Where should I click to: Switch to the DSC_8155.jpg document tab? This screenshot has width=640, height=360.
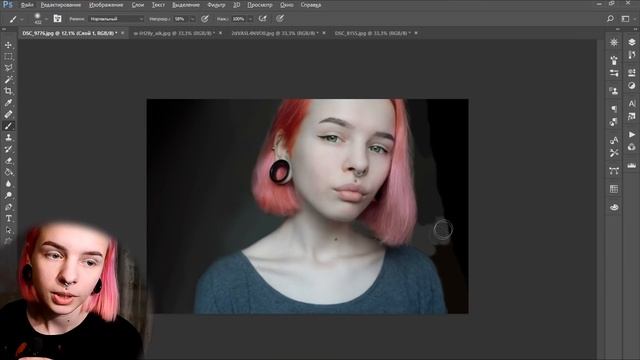372,33
